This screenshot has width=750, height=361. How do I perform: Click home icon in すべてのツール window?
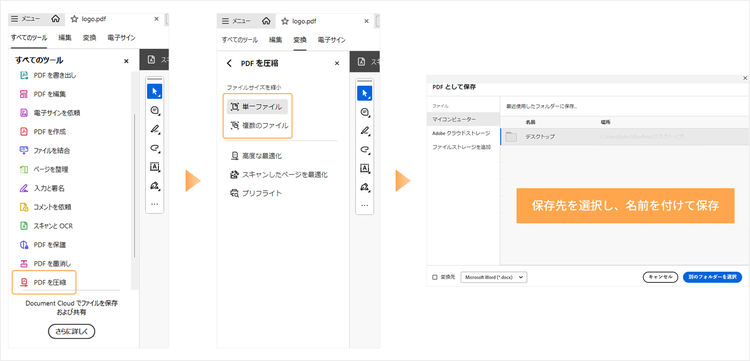tap(56, 20)
